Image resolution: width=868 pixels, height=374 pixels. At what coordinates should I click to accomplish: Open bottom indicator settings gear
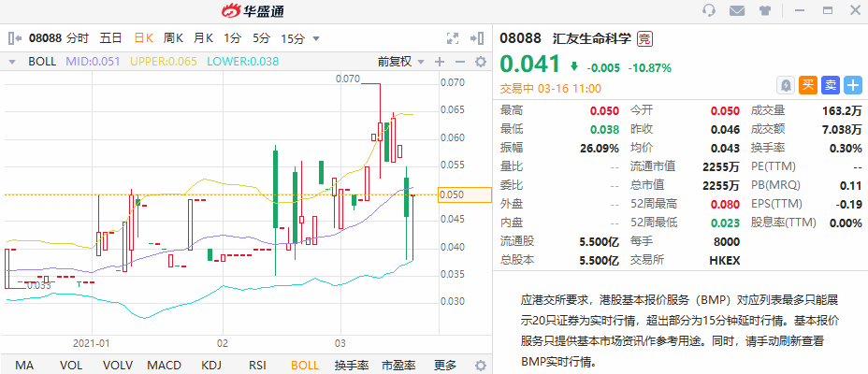[481, 366]
